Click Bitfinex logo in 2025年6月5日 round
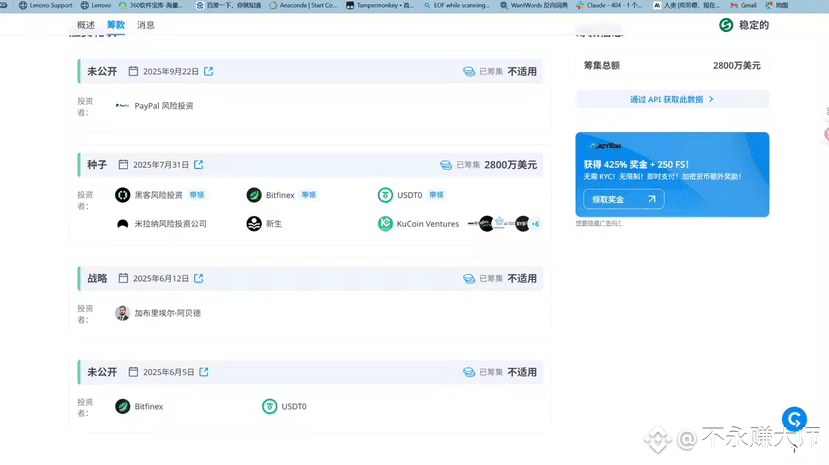 (123, 406)
